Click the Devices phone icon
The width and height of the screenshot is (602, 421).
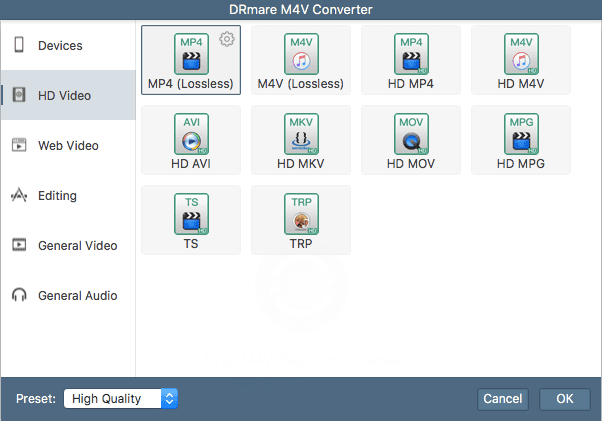[x=19, y=45]
